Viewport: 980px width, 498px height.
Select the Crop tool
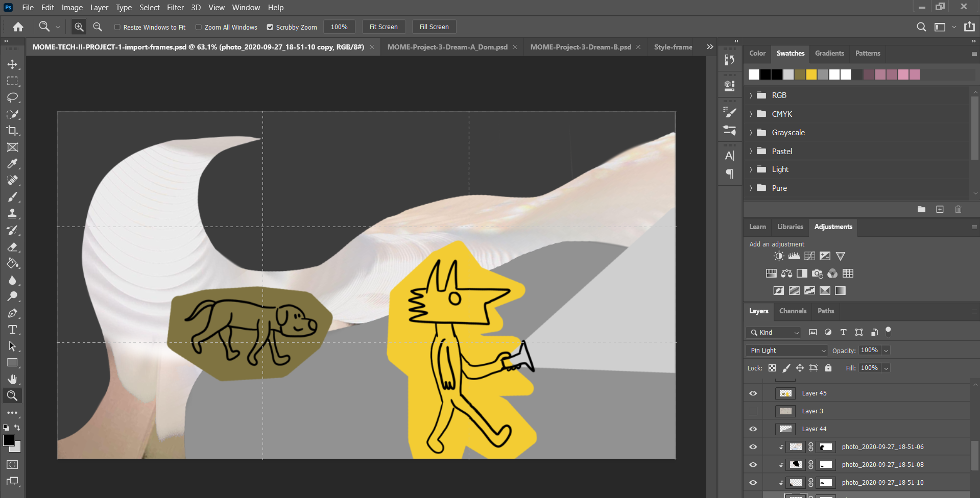pyautogui.click(x=13, y=131)
